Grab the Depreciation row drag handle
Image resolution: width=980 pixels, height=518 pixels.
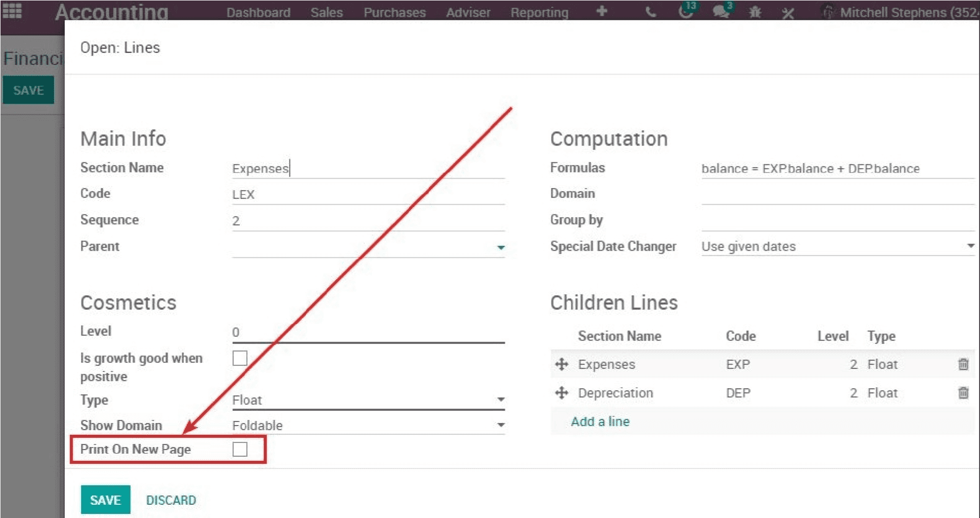[x=561, y=393]
